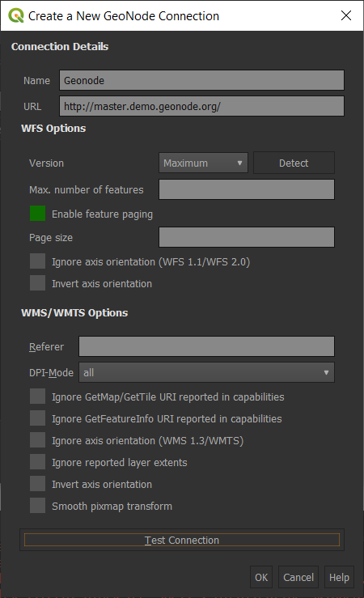Enable Smooth pixmap transform
This screenshot has width=364, height=598.
coord(38,506)
